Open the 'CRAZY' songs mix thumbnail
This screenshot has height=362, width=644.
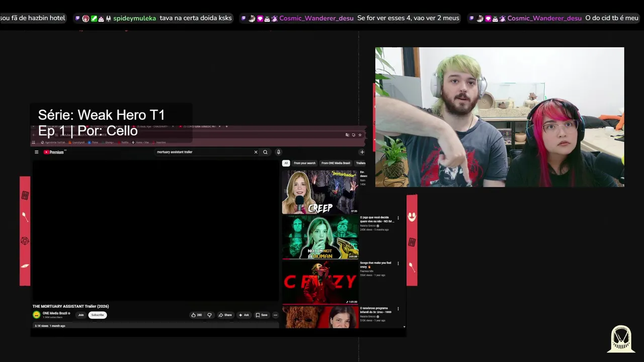[x=320, y=282]
